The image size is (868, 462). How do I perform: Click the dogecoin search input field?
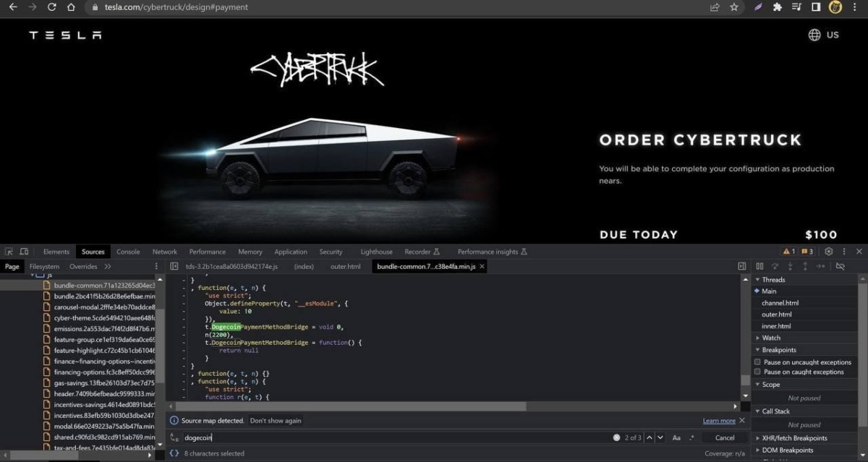coord(391,437)
